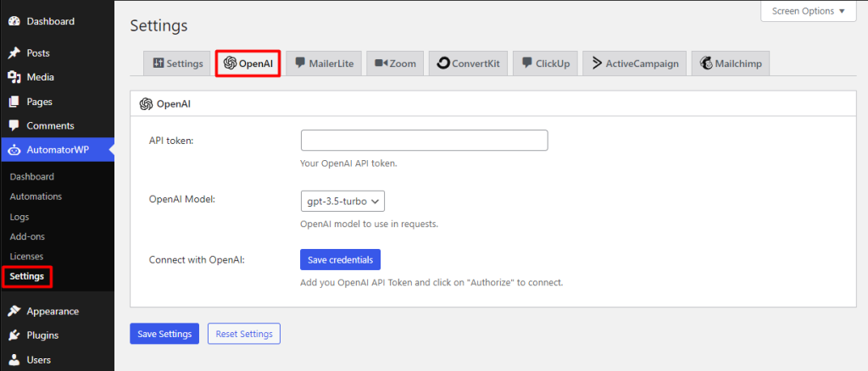This screenshot has width=868, height=371.
Task: Open the Plugins menu item
Action: [57, 335]
